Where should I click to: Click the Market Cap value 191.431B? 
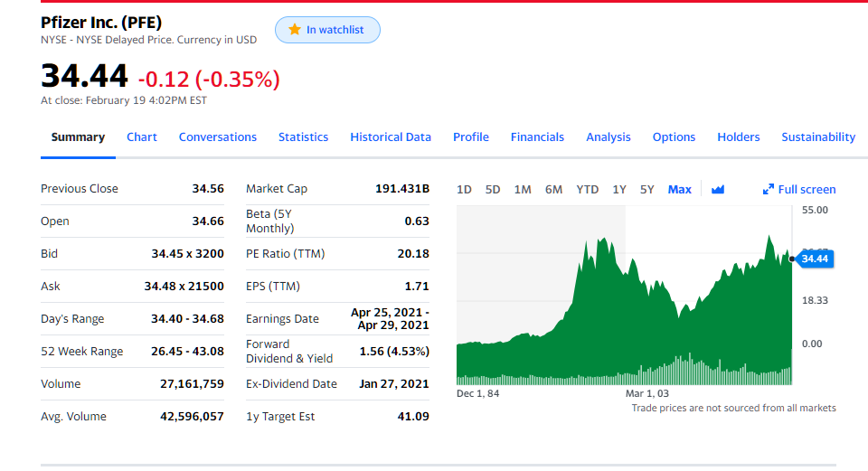(x=402, y=188)
